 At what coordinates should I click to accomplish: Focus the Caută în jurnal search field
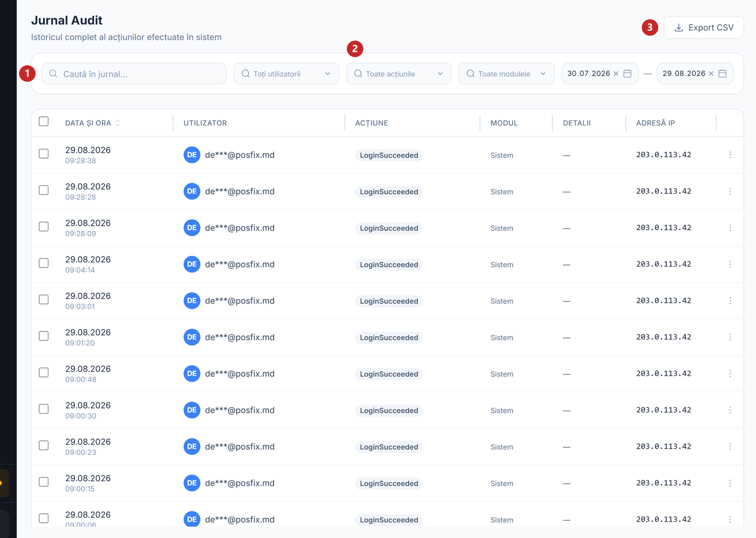(x=134, y=74)
